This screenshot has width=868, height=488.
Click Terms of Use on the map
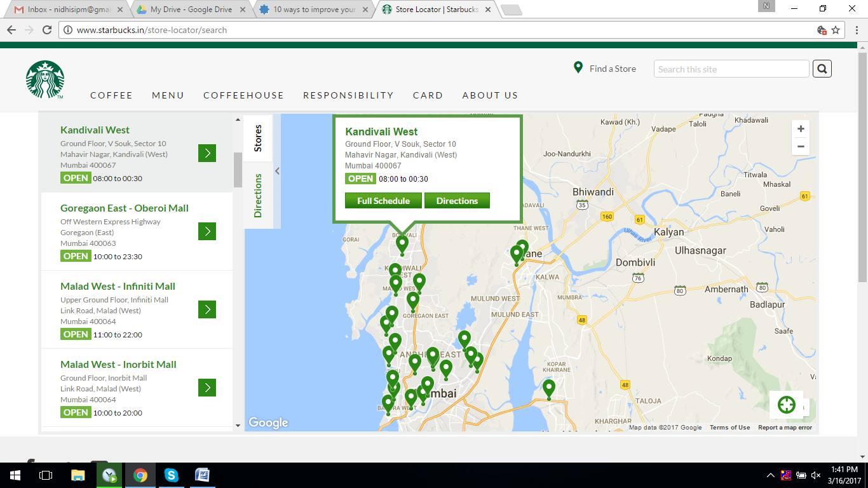pyautogui.click(x=729, y=428)
